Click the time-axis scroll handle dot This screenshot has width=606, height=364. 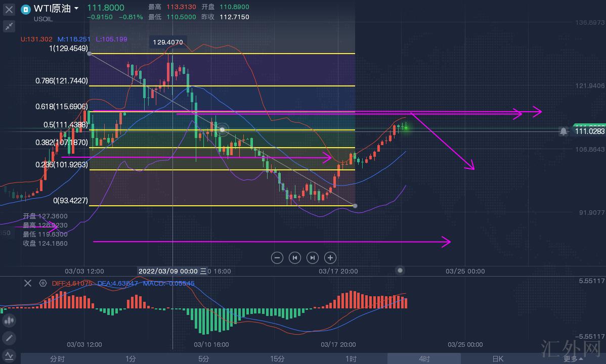(400, 270)
